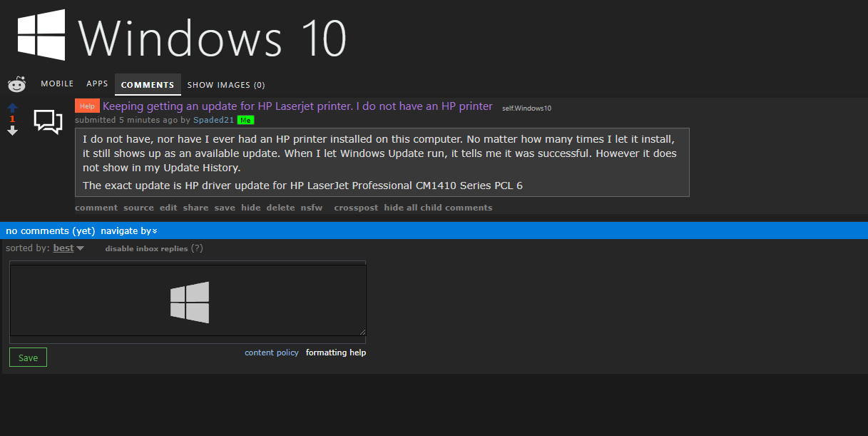Click the Save comment button
Screen dimensions: 868x436
pyautogui.click(x=28, y=358)
